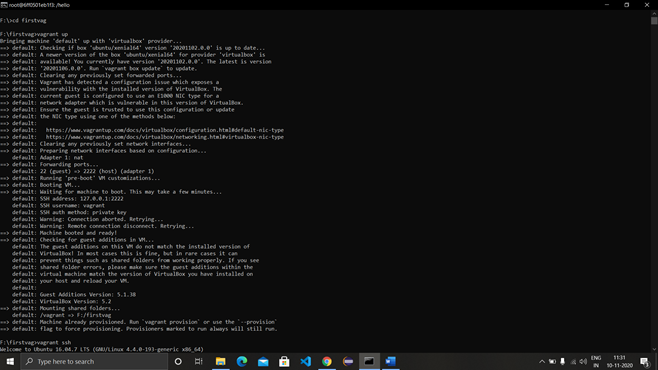
Task: Open the network connections tray icon
Action: 573,361
